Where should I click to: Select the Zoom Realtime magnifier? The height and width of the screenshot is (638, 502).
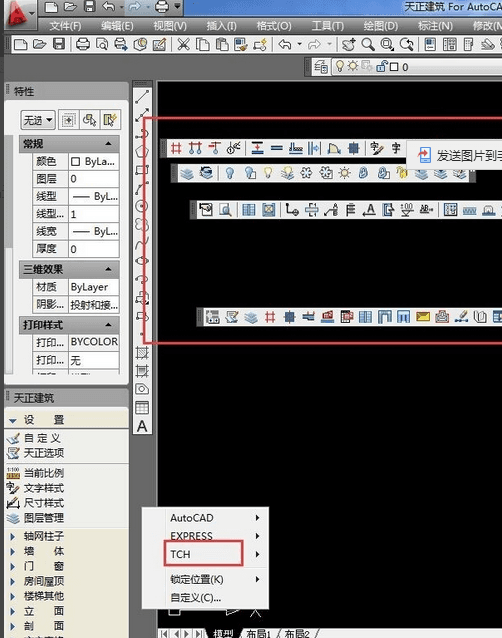coord(368,44)
